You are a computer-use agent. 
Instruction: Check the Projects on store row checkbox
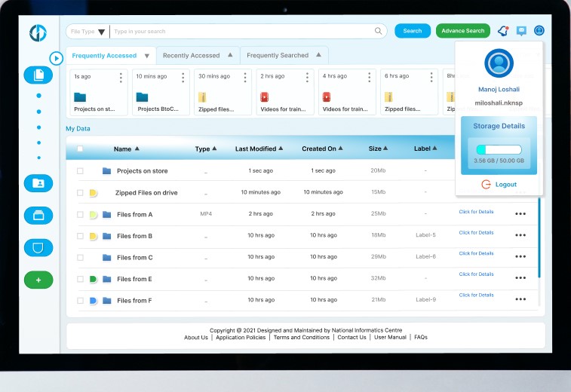tap(80, 170)
